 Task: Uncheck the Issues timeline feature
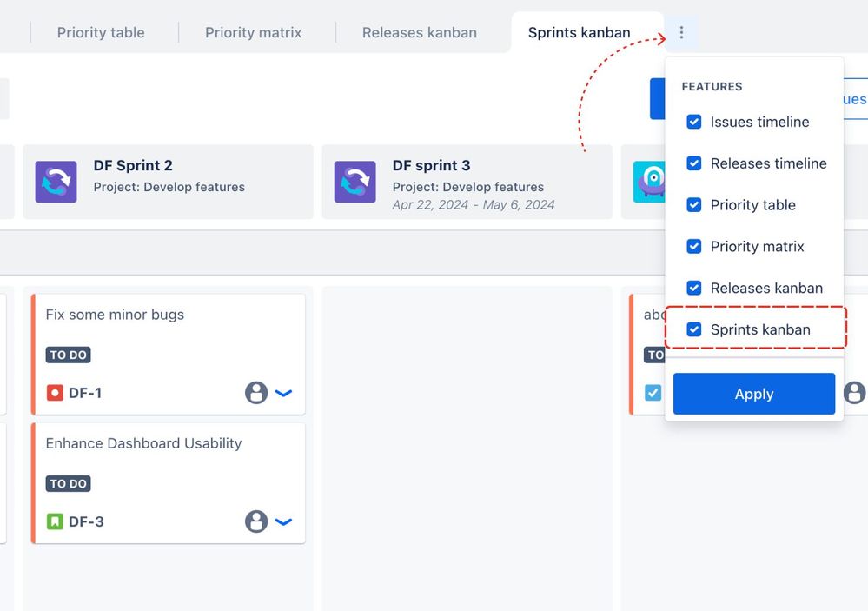tap(694, 122)
